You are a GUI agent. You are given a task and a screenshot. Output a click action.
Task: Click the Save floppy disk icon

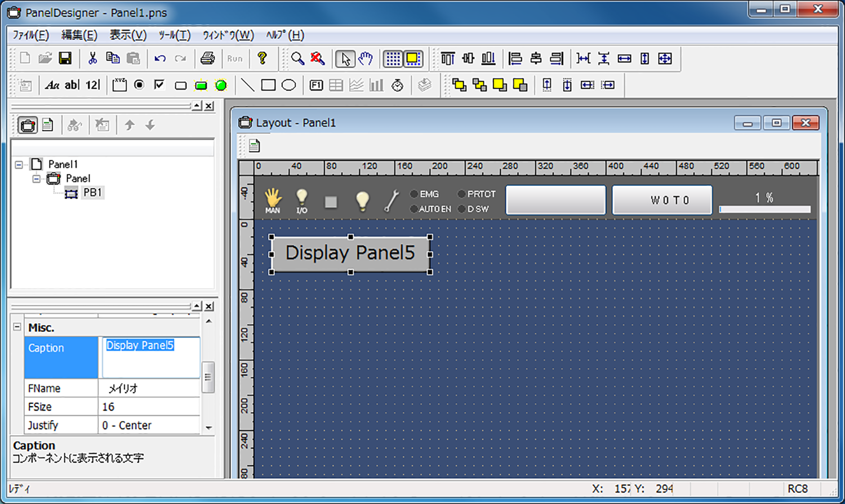pyautogui.click(x=65, y=59)
